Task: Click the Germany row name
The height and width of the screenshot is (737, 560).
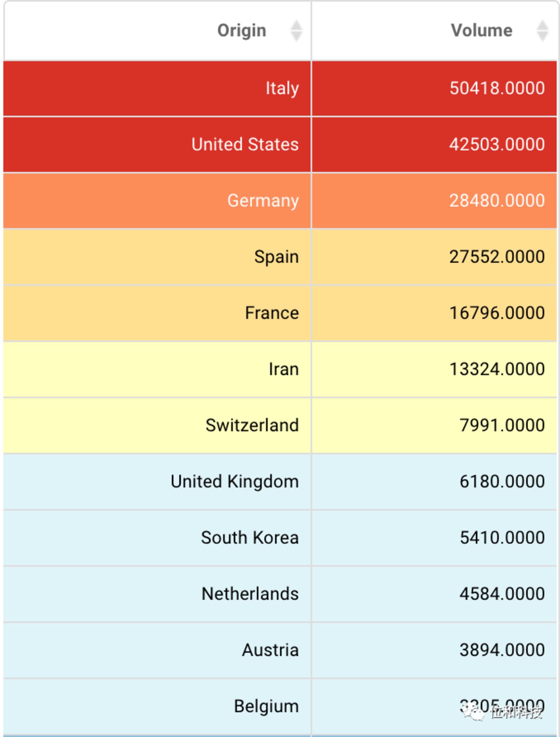Action: click(263, 201)
